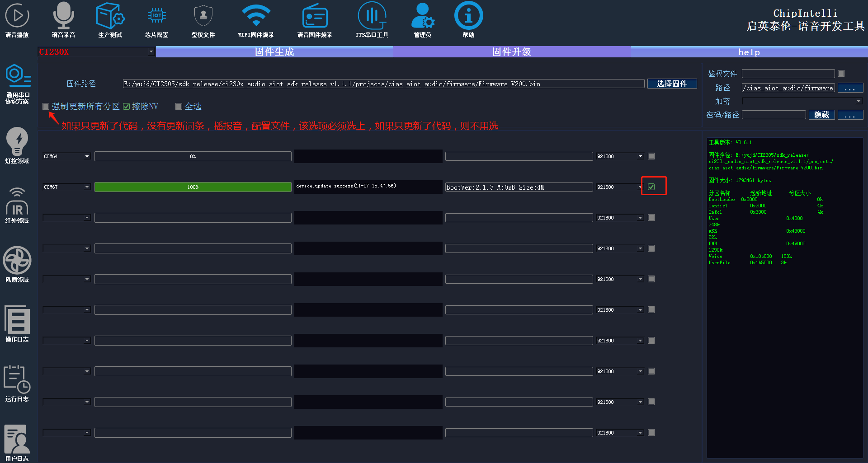Click the 隐藏 hide password button

pos(821,115)
